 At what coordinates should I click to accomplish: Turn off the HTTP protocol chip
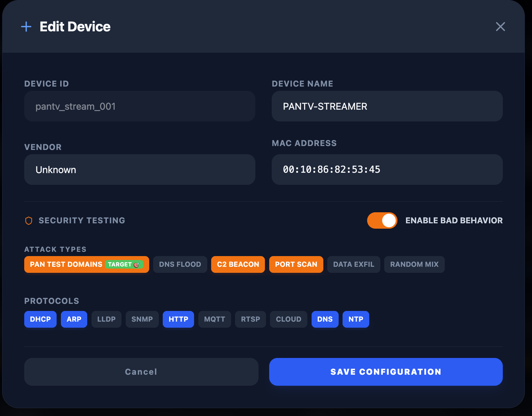178,319
